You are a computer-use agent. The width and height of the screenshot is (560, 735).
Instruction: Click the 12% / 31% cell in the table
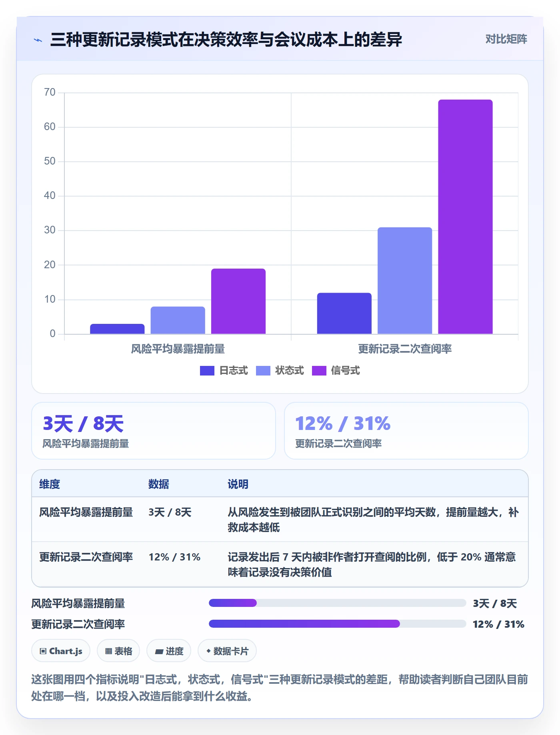[x=174, y=557]
